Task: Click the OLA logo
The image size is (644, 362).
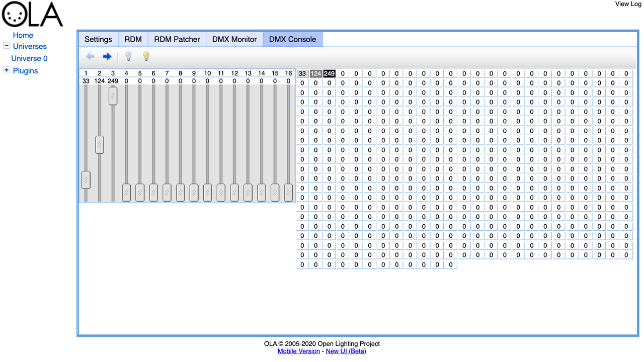Action: [x=33, y=14]
